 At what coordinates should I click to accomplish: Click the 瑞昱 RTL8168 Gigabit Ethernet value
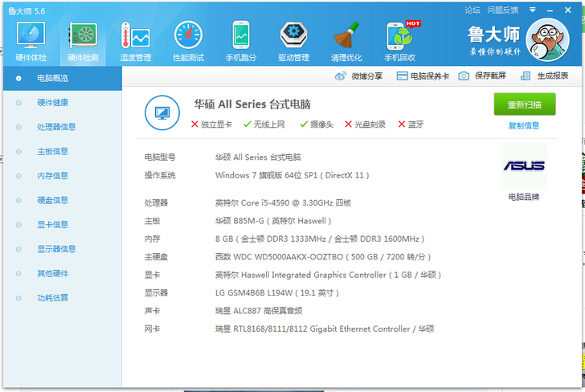click(x=325, y=329)
